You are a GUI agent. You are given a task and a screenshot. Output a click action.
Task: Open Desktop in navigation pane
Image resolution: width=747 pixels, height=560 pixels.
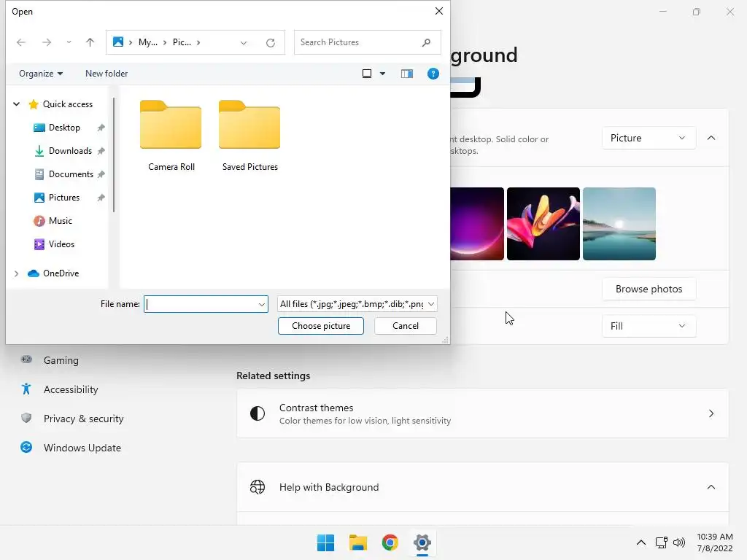pyautogui.click(x=64, y=127)
